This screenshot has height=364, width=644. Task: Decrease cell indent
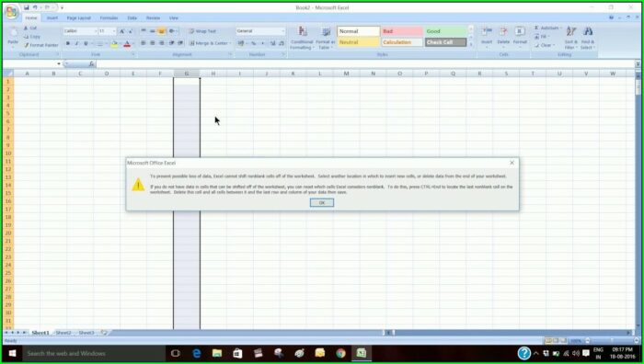coord(172,43)
